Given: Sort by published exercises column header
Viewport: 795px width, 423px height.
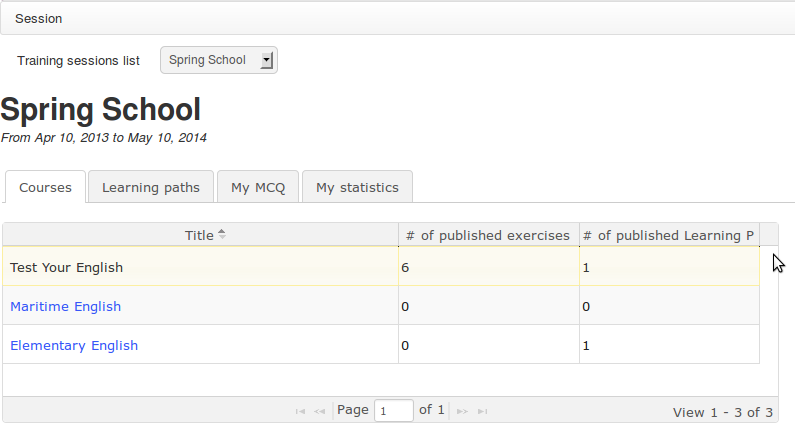Looking at the screenshot, I should 488,236.
